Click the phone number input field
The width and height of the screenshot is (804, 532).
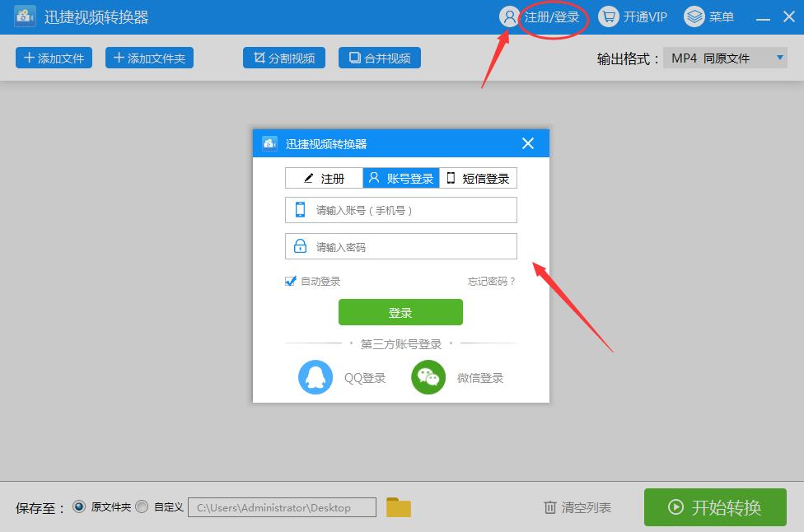point(400,210)
